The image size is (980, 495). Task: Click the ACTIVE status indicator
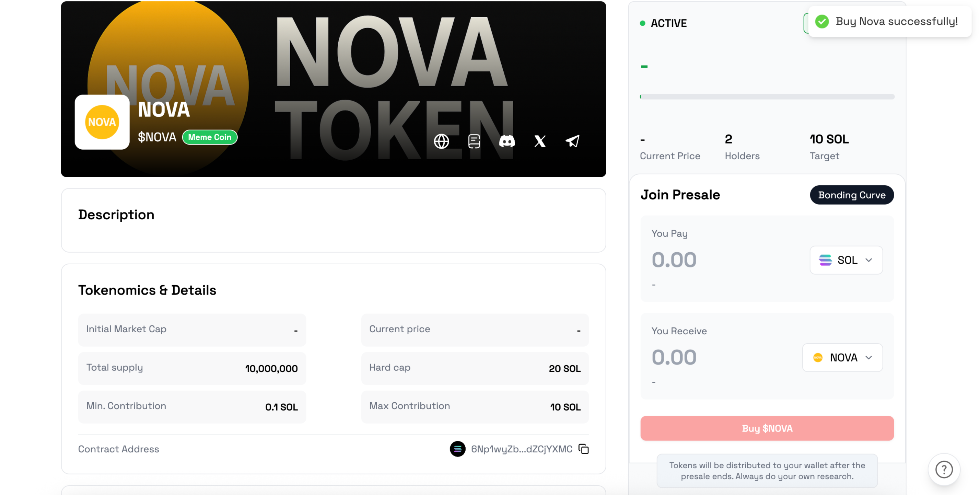pyautogui.click(x=664, y=23)
